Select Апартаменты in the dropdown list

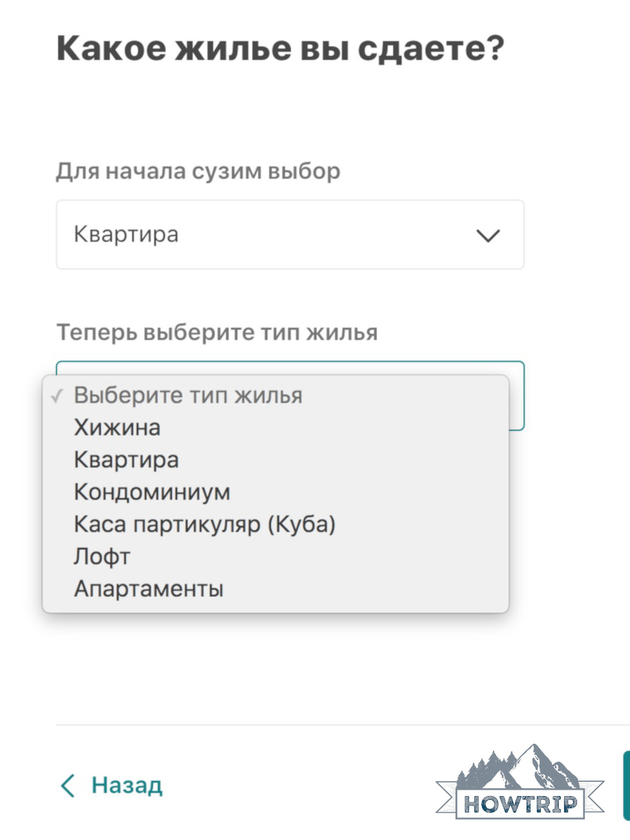click(x=149, y=589)
